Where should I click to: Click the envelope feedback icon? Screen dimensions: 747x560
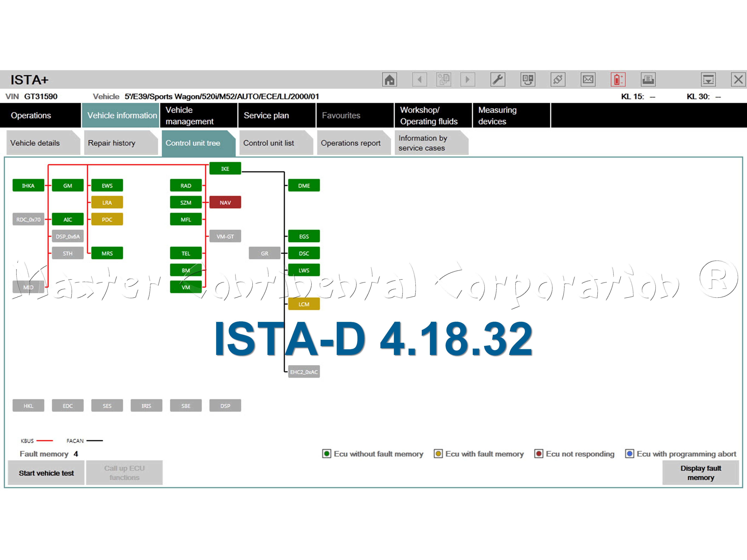pos(588,80)
